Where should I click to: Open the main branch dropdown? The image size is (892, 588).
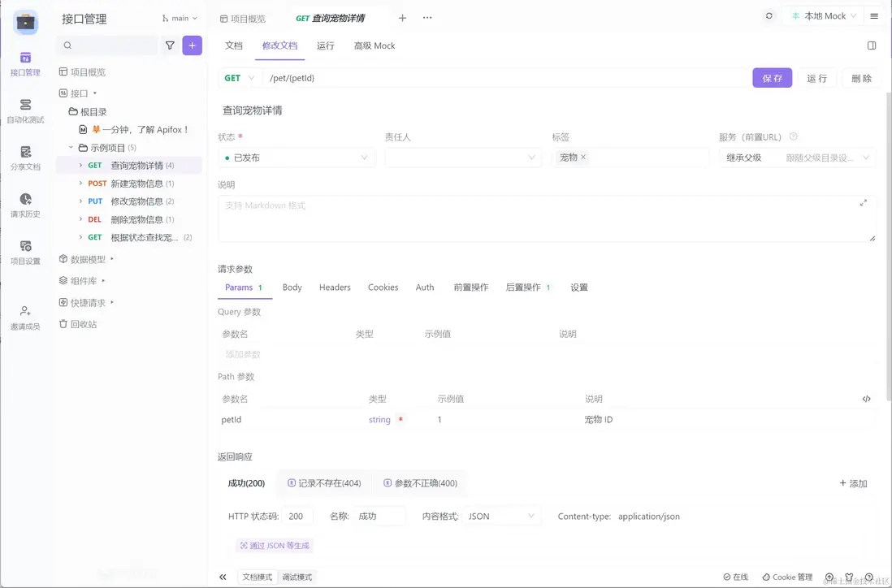coord(180,18)
